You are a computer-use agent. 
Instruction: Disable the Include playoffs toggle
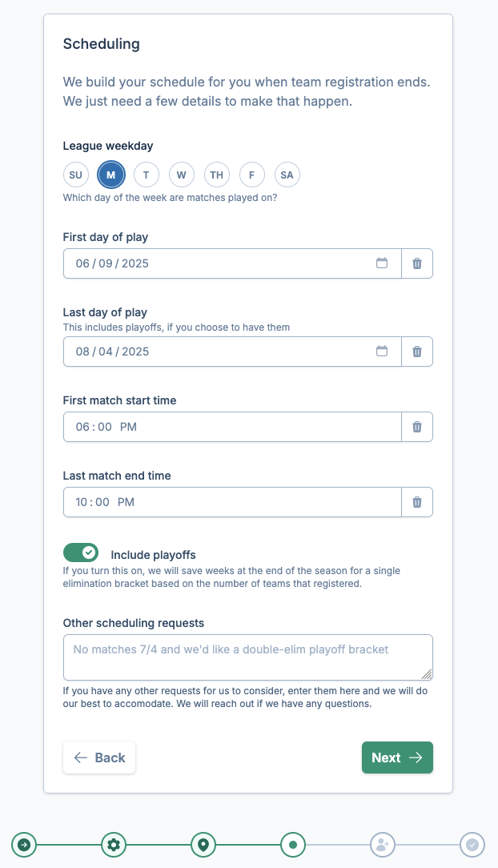pos(80,553)
